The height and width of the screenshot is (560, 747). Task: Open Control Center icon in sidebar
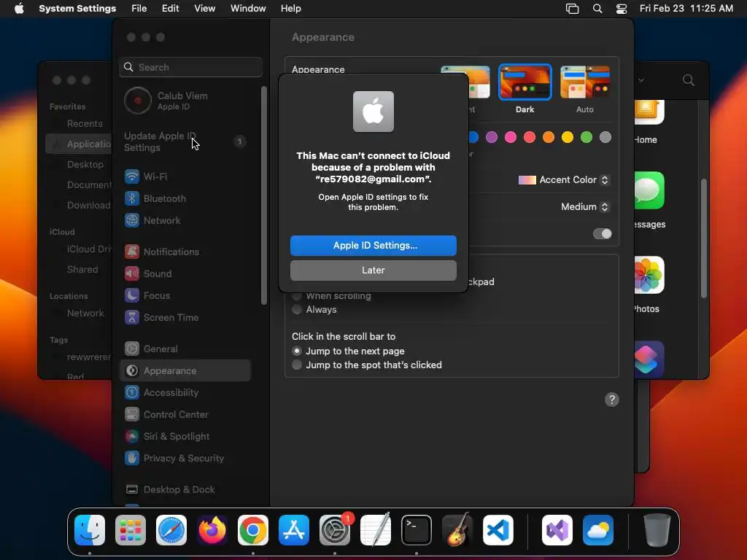click(x=132, y=415)
